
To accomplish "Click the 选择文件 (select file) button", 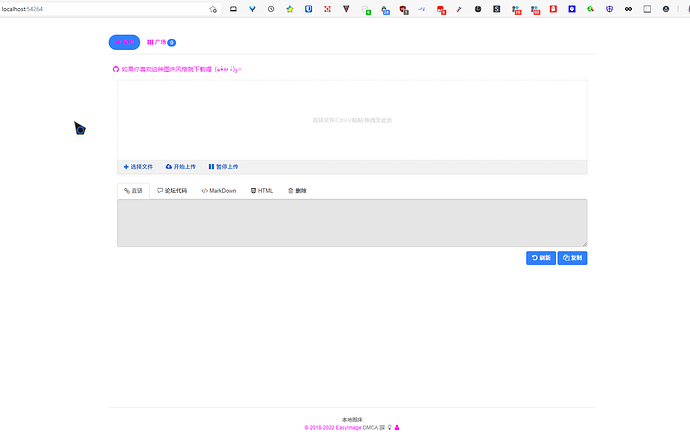I will (x=138, y=167).
